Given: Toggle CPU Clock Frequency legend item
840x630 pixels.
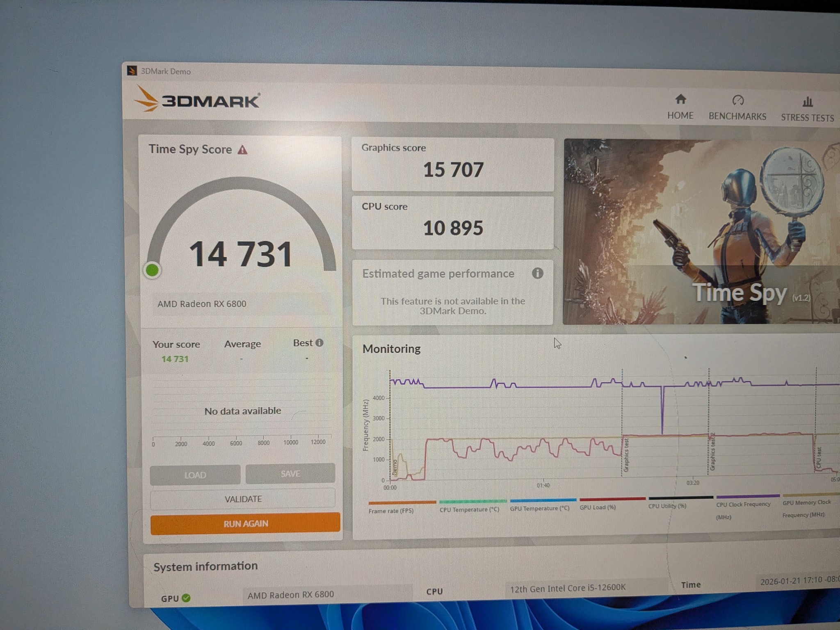Looking at the screenshot, I should click(747, 507).
